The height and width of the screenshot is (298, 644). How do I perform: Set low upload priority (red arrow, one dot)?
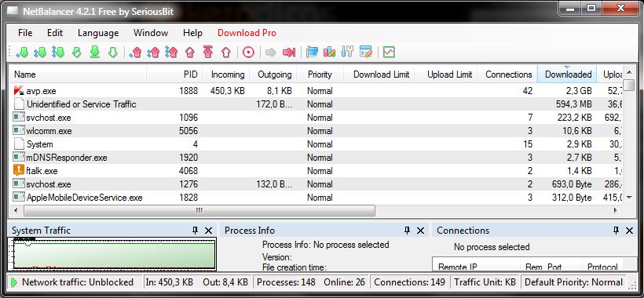(x=135, y=52)
